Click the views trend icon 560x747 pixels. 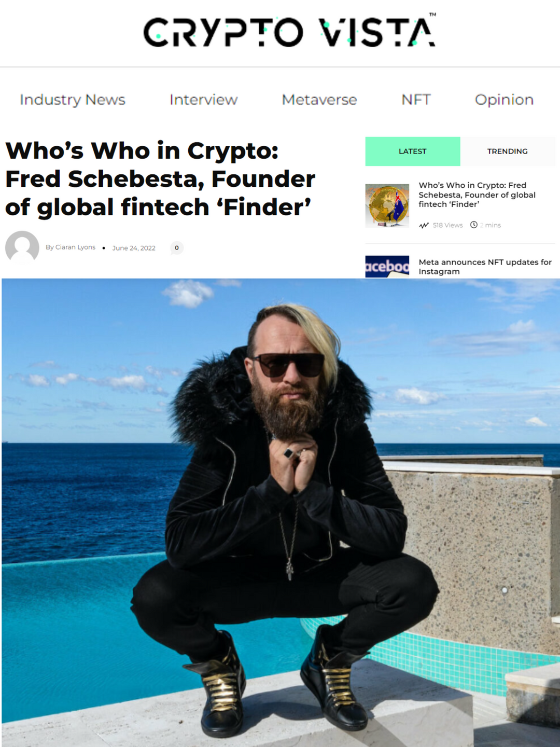coord(424,225)
